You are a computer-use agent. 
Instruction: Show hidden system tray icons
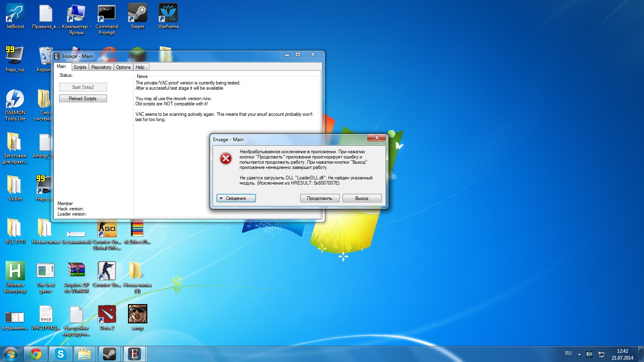pos(579,354)
